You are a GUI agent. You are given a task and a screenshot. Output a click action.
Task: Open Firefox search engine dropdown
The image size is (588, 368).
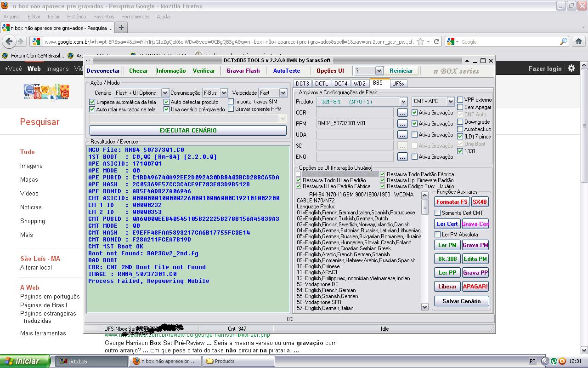point(452,41)
